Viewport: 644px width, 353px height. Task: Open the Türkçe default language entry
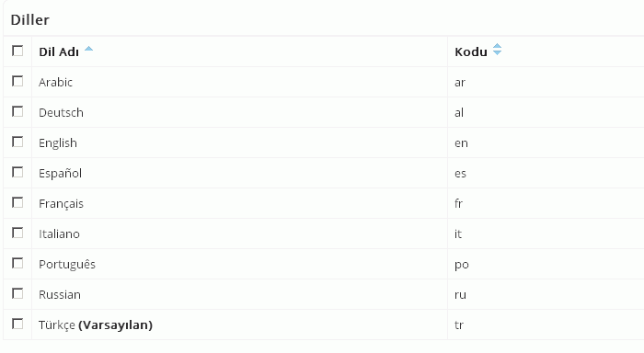tap(96, 325)
